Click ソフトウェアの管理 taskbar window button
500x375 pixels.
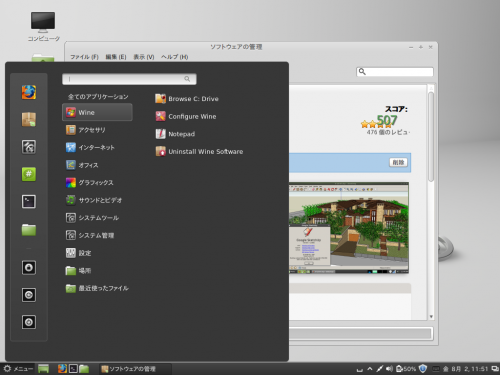point(135,369)
